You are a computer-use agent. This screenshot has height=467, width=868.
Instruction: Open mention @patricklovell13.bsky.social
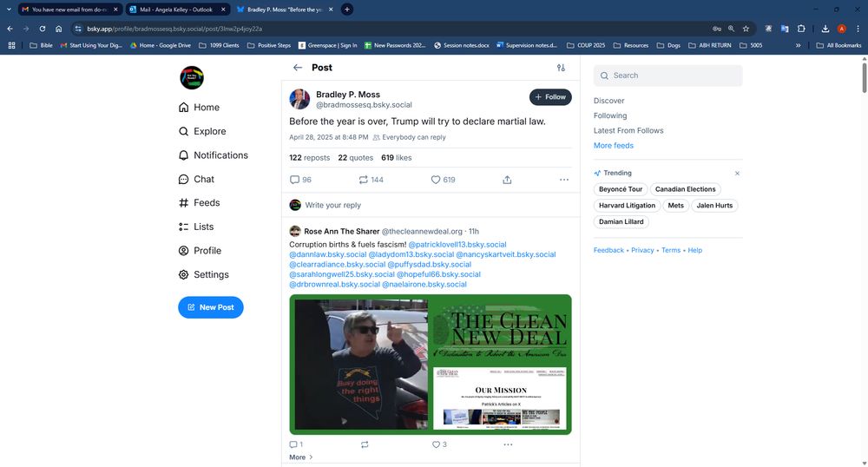tap(457, 245)
